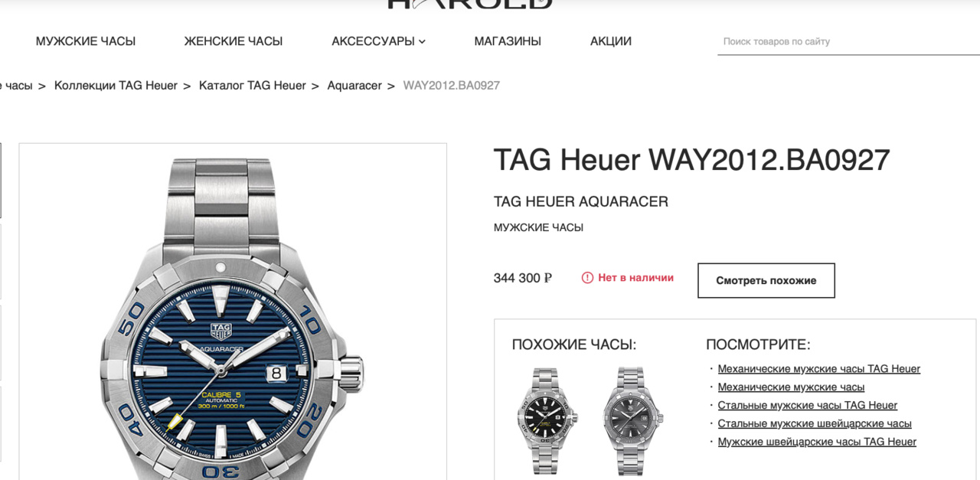Go to the МАГАЗИНЫ page
980x480 pixels.
[508, 41]
